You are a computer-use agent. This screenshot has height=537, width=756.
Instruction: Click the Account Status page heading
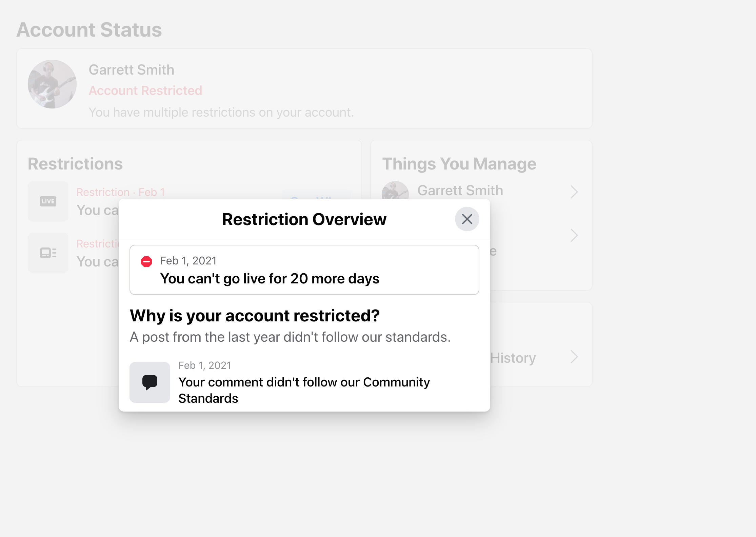(x=89, y=30)
